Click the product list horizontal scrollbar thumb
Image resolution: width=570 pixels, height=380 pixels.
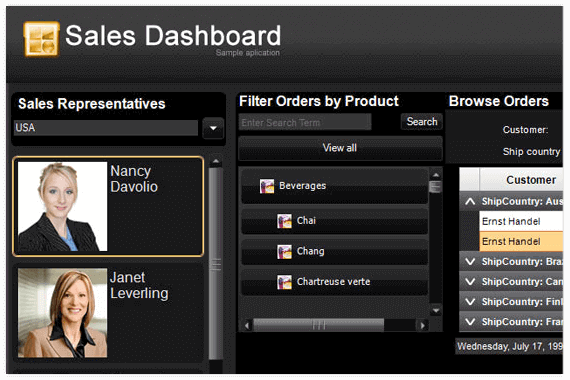pos(318,325)
